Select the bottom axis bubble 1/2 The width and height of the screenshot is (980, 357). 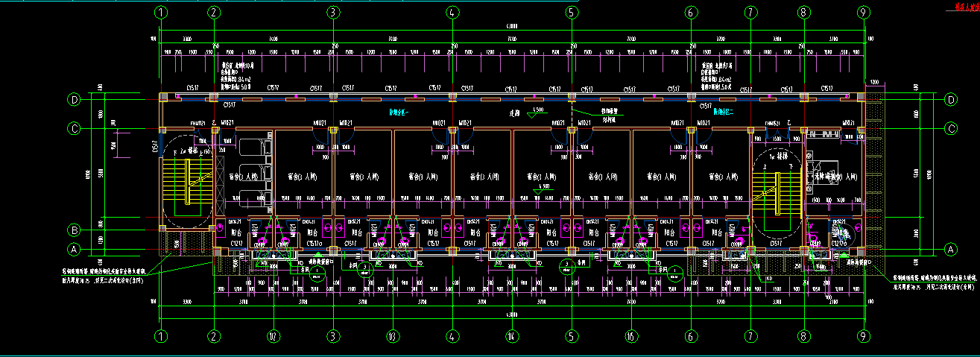click(x=274, y=336)
